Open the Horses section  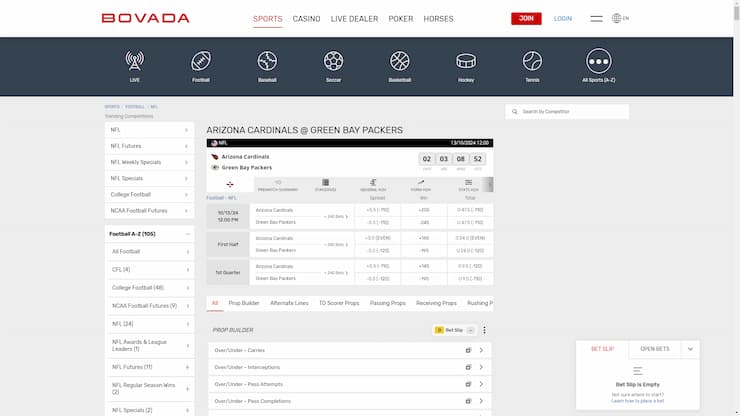click(438, 19)
